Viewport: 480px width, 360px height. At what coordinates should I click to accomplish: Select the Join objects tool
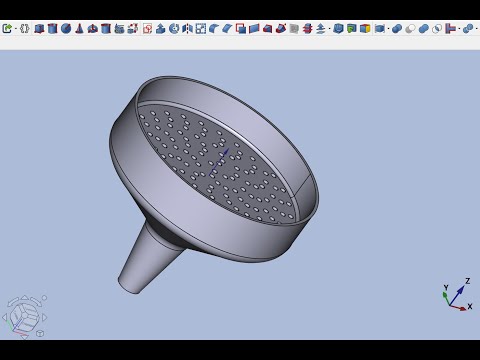(x=450, y=29)
